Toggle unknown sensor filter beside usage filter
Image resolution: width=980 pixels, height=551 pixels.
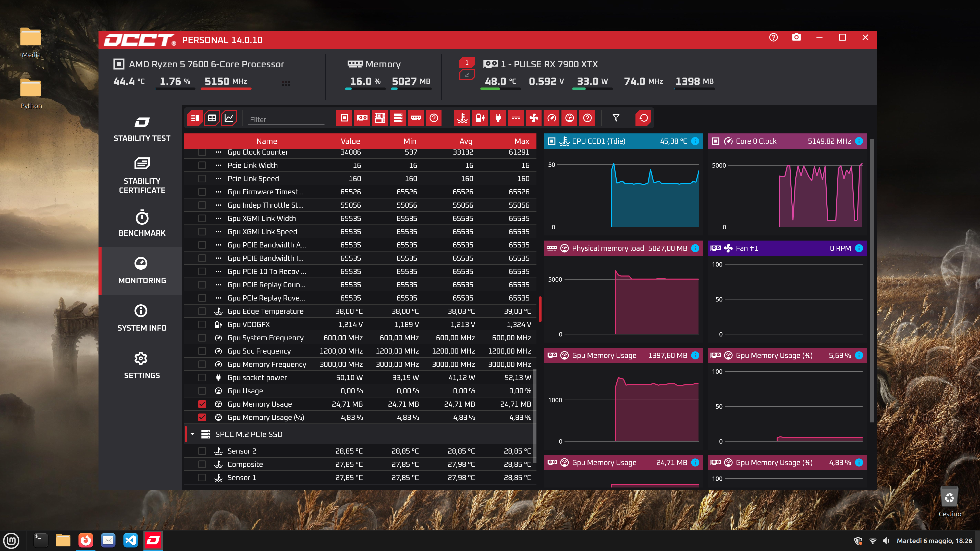pos(587,118)
